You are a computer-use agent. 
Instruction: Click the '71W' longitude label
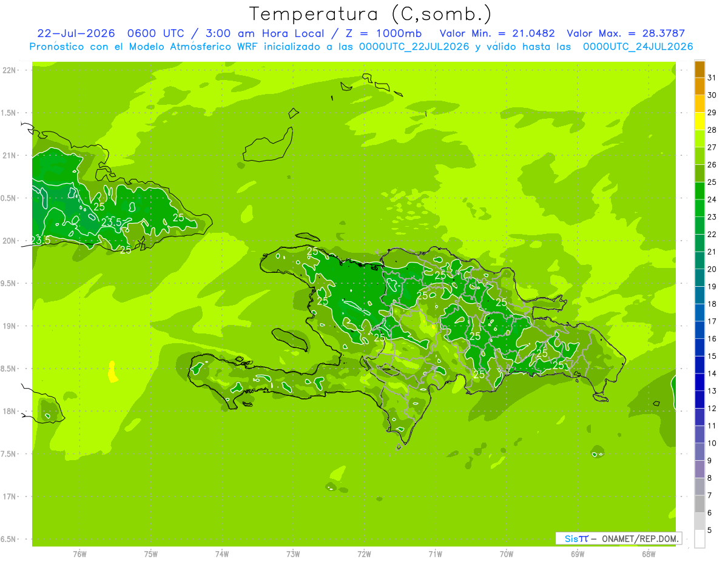pyautogui.click(x=435, y=554)
